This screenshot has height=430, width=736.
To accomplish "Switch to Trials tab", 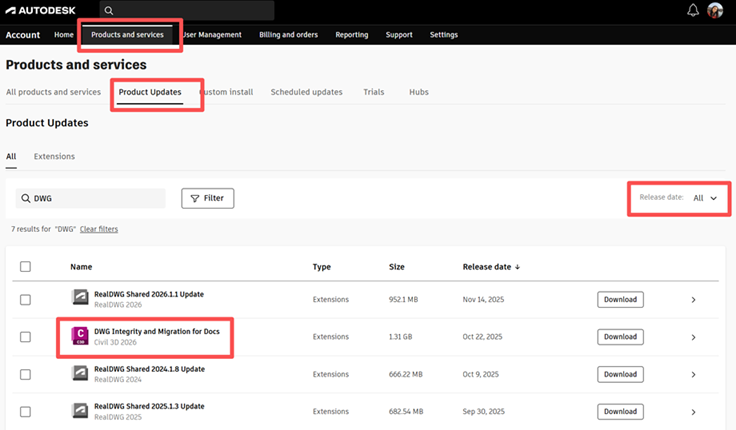I will 374,92.
